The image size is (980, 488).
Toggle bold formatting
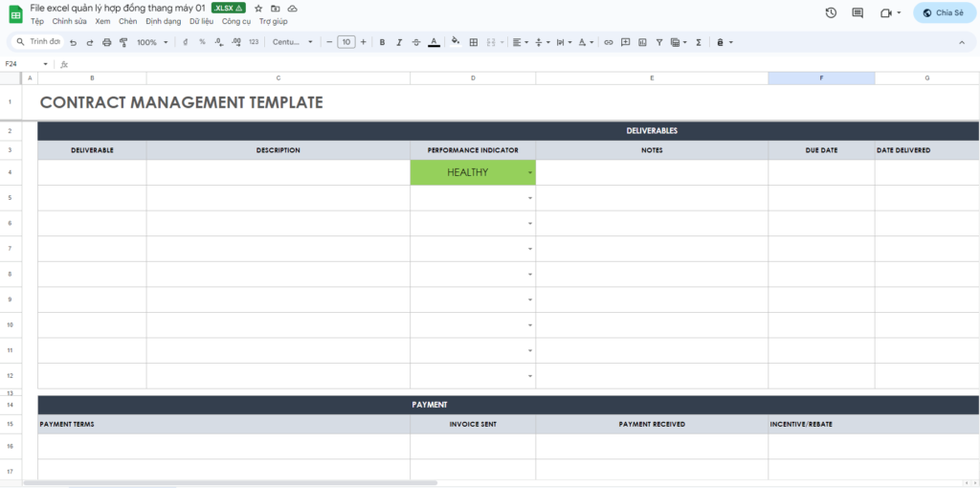pos(382,42)
